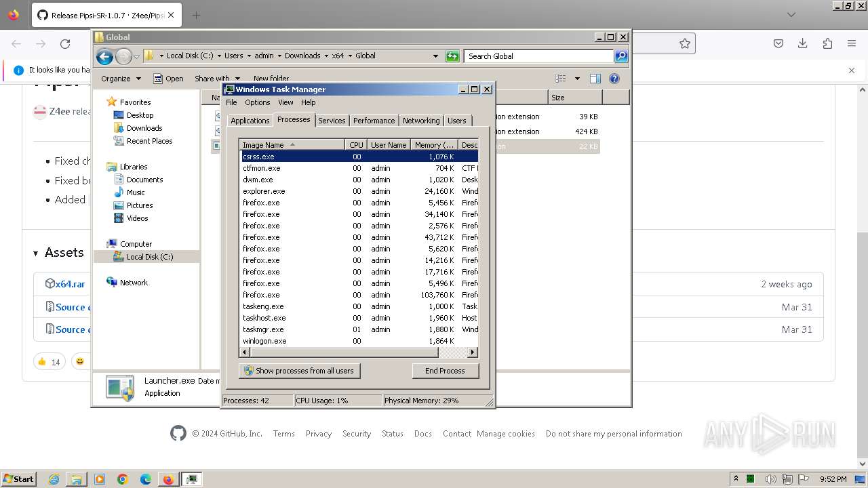Open recent pages dropdown next to forward
The image size is (868, 488).
coord(136,56)
